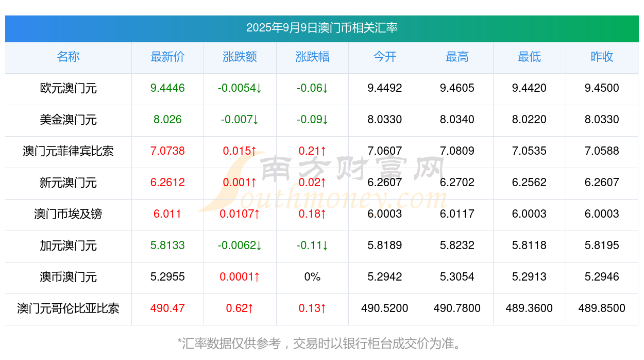Click opening value 5.8189
Viewport: 644px width, 360px height.
pos(385,246)
